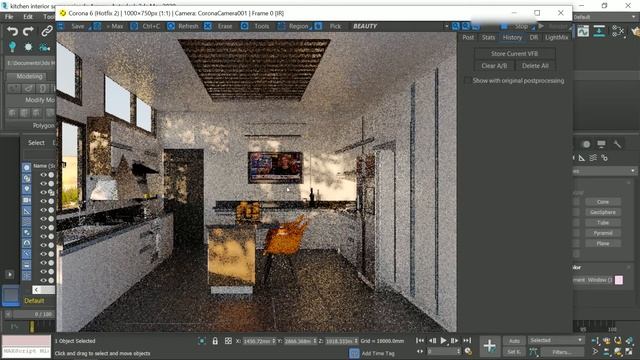Switch to the Post tab
The width and height of the screenshot is (640, 360).
(x=468, y=37)
